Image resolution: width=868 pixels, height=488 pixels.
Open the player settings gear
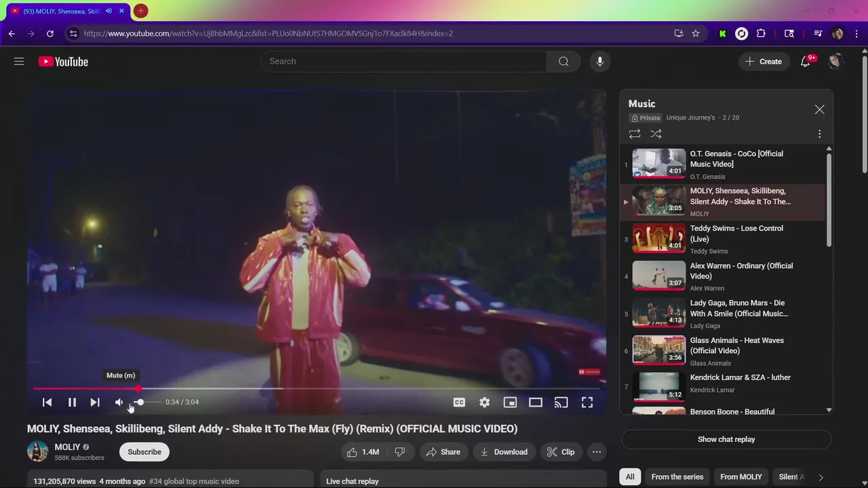pyautogui.click(x=484, y=402)
